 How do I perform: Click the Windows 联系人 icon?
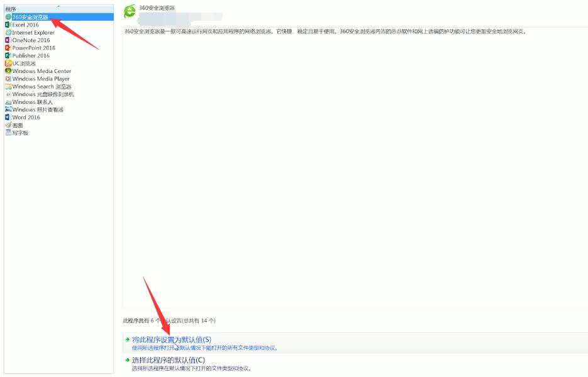coord(8,102)
